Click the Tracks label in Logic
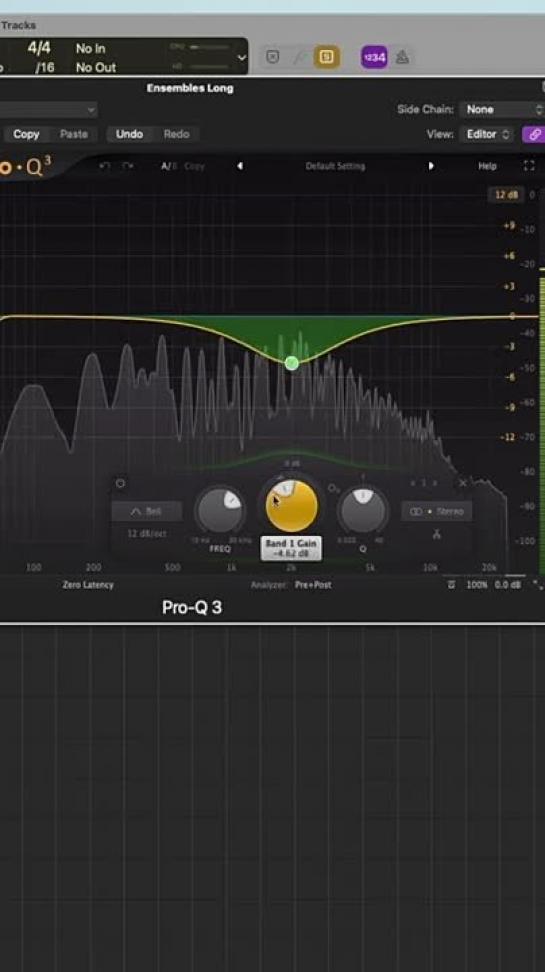The height and width of the screenshot is (972, 545). pyautogui.click(x=18, y=25)
